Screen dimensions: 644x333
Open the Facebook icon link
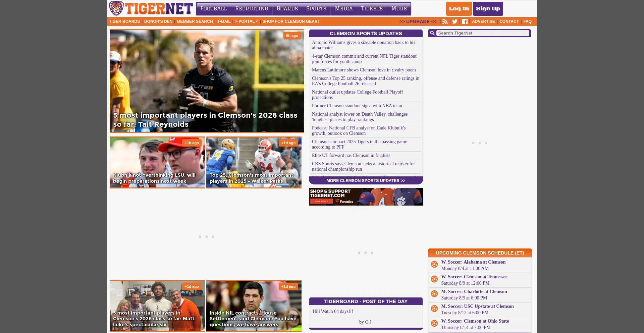pyautogui.click(x=465, y=21)
